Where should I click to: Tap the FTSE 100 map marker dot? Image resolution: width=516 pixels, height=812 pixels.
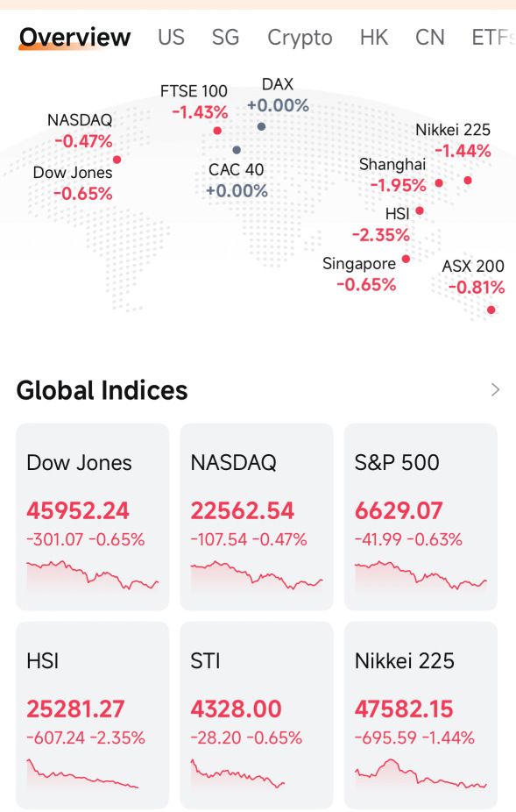pyautogui.click(x=217, y=131)
